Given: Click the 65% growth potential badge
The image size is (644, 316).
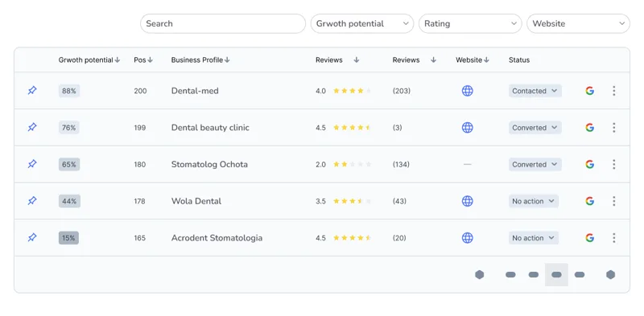Looking at the screenshot, I should [x=69, y=164].
